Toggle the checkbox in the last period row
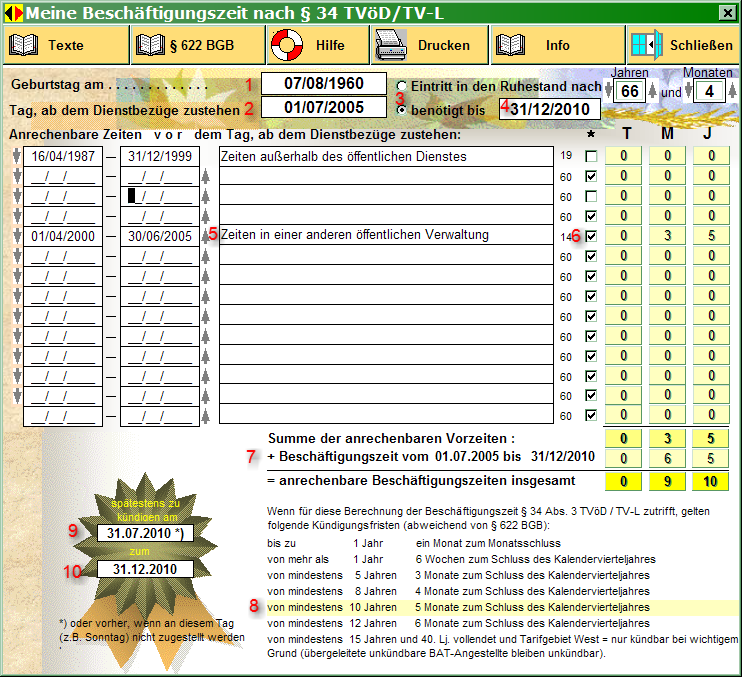 tap(591, 415)
